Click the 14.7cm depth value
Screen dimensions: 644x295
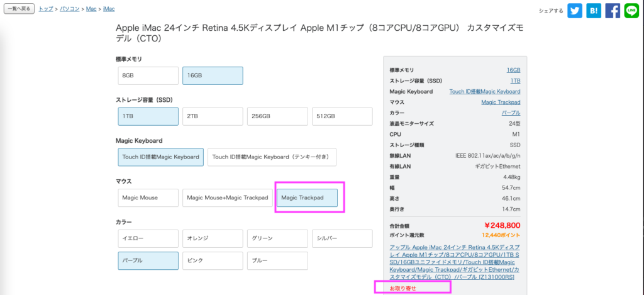tap(512, 209)
